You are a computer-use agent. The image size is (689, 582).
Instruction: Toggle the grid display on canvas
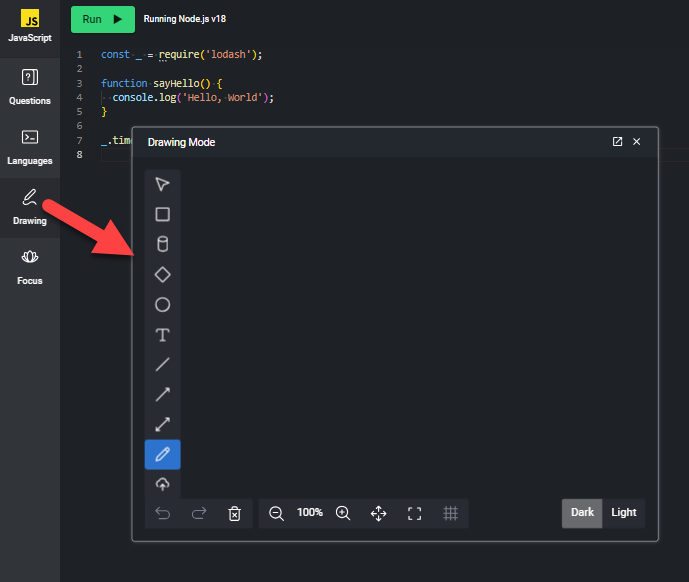[x=451, y=513]
